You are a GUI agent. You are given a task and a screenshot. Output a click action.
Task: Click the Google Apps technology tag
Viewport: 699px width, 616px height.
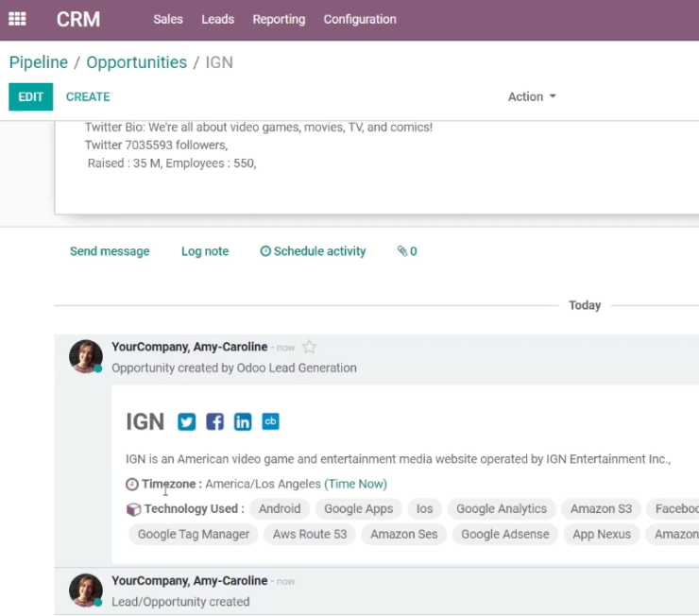pos(358,509)
